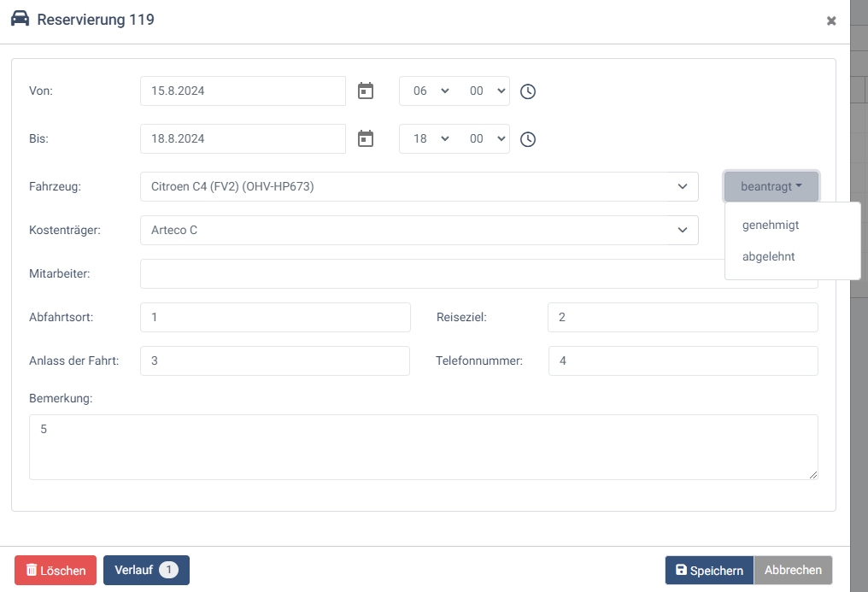Cancel using the Abbrechen button
868x592 pixels.
coord(793,571)
